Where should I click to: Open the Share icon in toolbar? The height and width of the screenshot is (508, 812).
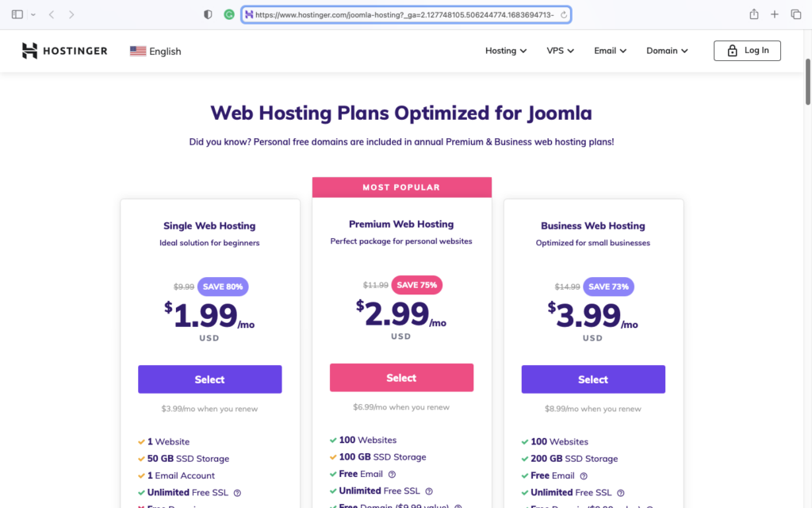point(754,14)
